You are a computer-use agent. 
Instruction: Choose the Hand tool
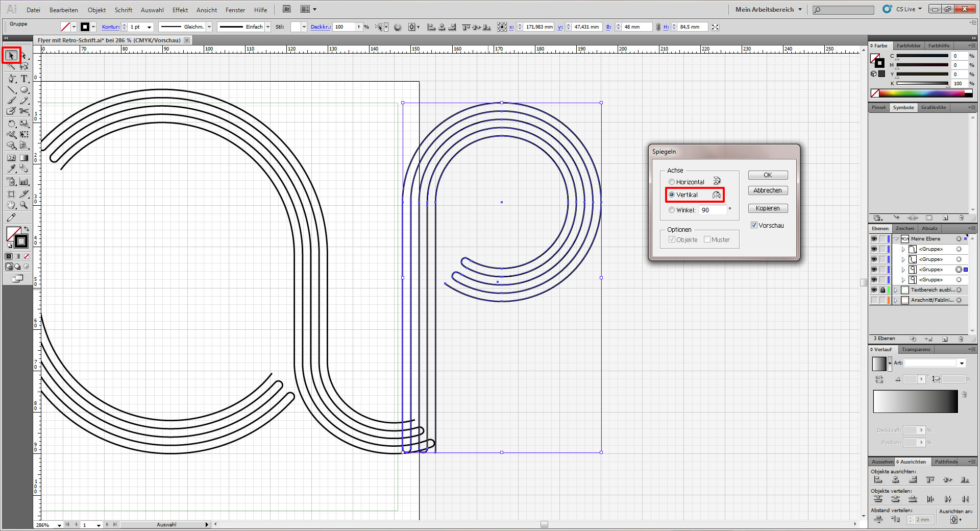coord(12,205)
